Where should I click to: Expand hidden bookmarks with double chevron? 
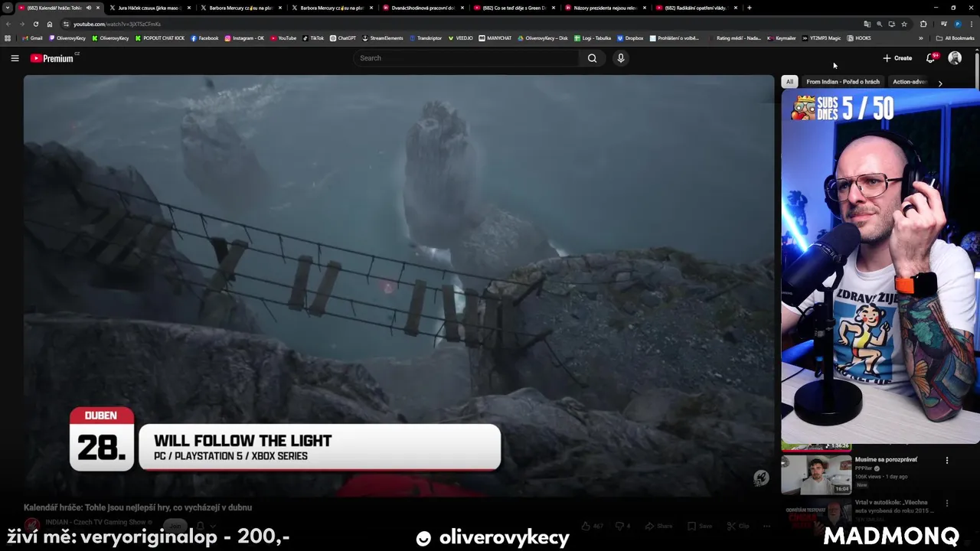[921, 37]
